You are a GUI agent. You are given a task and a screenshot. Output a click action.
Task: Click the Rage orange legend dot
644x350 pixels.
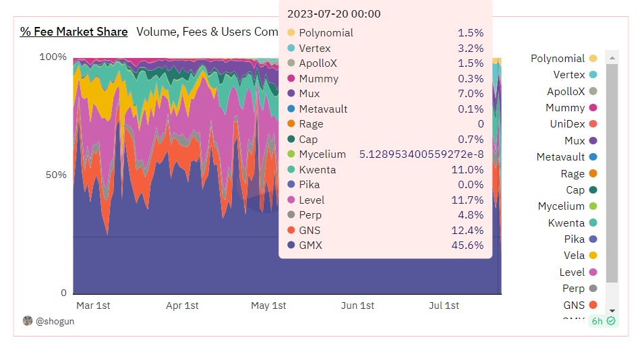coord(593,173)
